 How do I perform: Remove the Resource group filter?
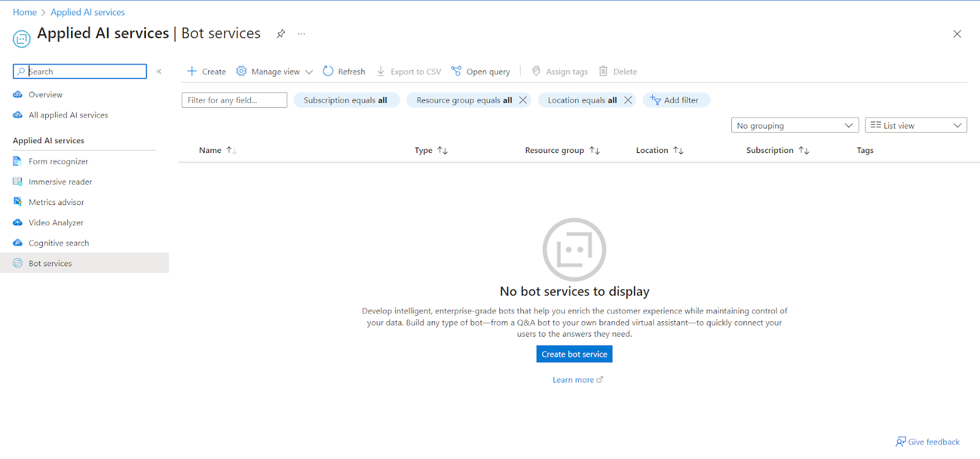[x=523, y=100]
